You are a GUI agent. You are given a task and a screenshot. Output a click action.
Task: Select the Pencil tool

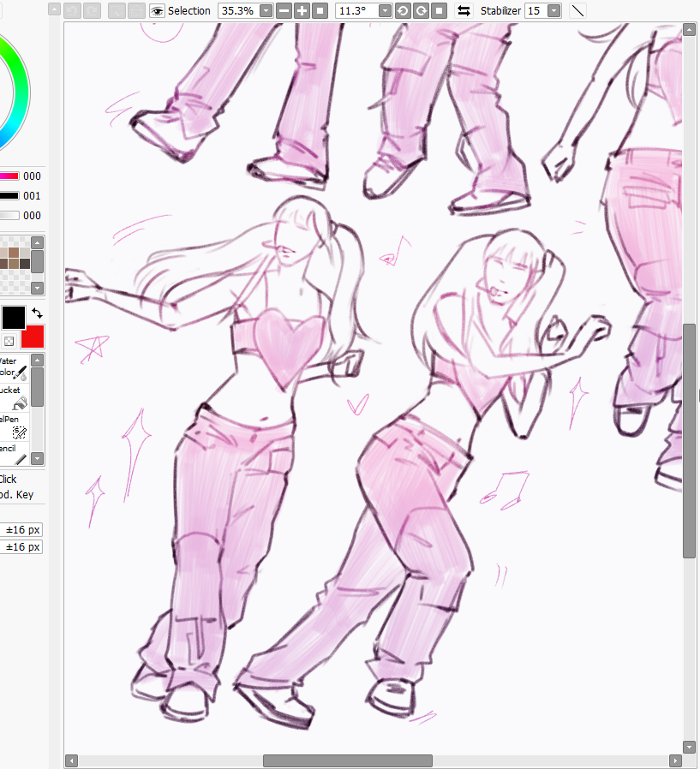click(12, 452)
